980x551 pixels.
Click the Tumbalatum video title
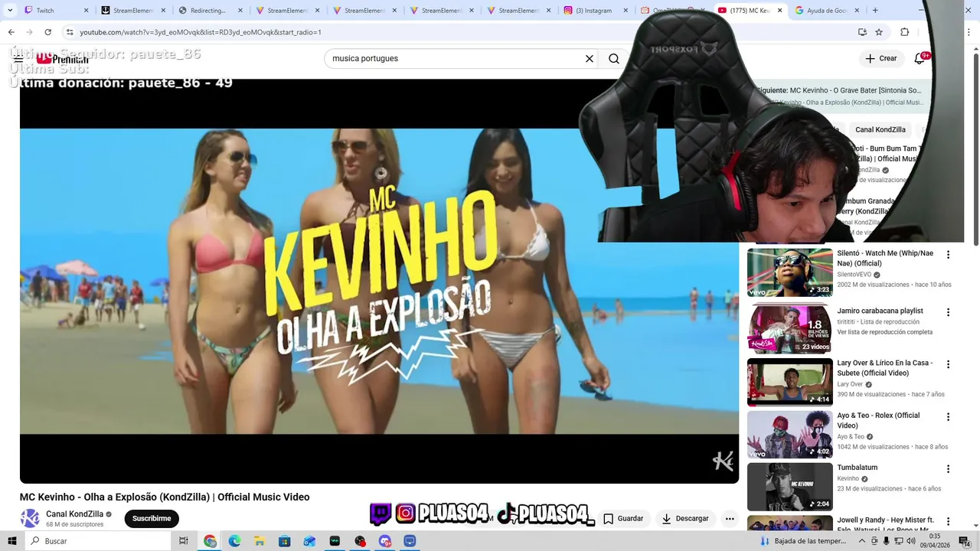coord(857,468)
